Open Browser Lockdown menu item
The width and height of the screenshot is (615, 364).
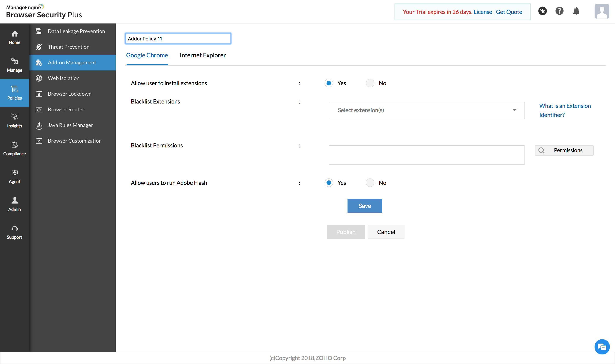coord(72,94)
